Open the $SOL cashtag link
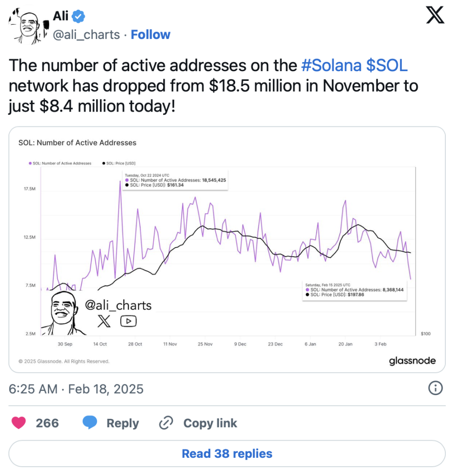 coord(387,66)
